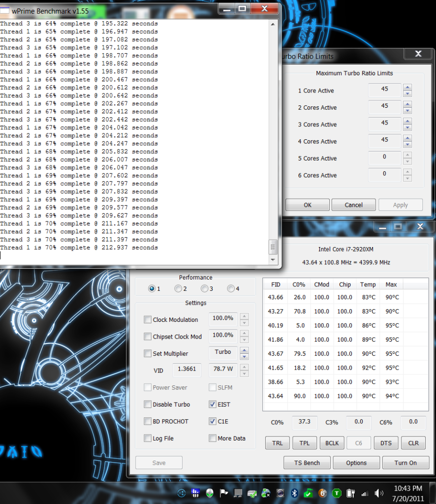
Task: Click the wPrime scrollbar down arrow
Action: click(273, 259)
